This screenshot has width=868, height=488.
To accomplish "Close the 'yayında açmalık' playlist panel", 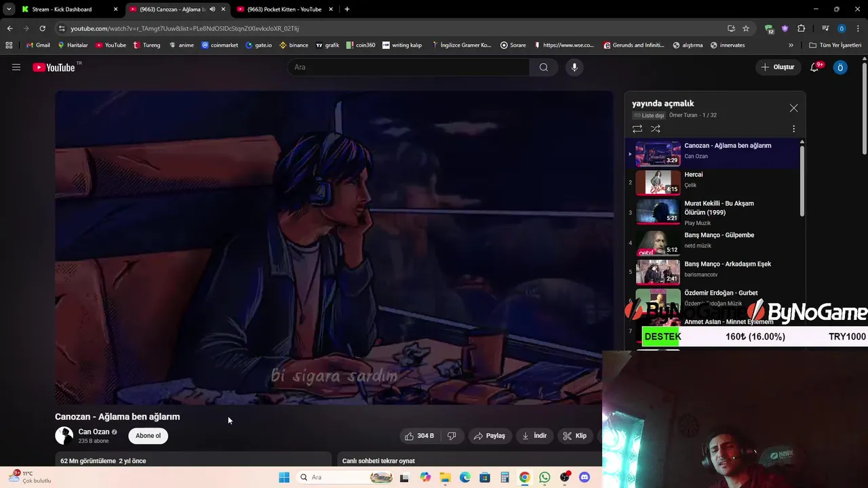I will (x=793, y=108).
